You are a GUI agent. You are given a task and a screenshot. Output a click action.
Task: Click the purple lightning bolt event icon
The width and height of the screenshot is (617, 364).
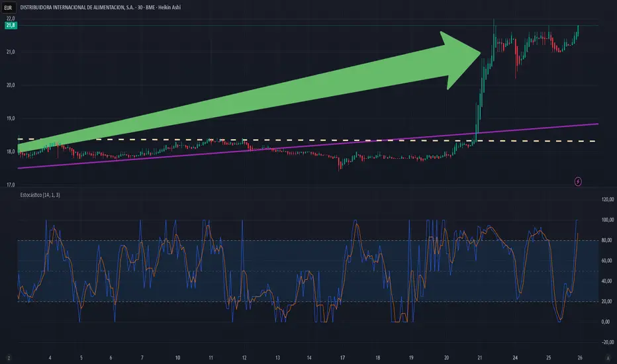point(578,181)
